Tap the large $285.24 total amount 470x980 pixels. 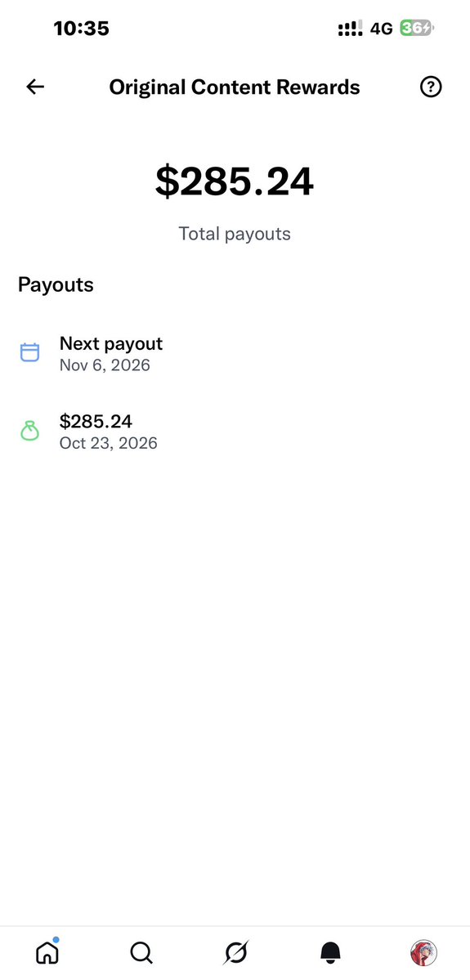(235, 182)
